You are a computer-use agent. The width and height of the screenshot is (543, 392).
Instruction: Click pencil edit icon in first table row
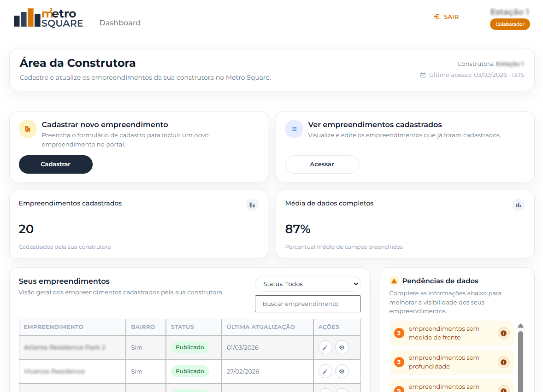[325, 347]
